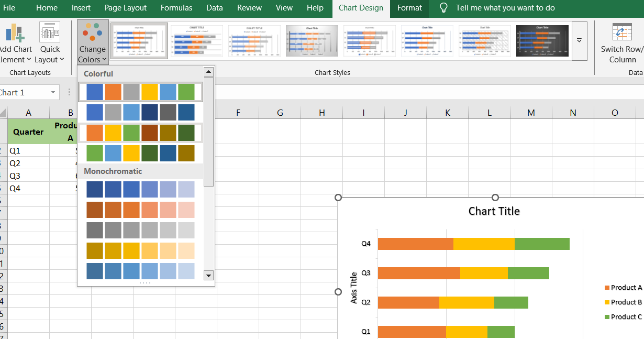Select the Colorful Palette 2 row
The image size is (644, 339).
(140, 112)
